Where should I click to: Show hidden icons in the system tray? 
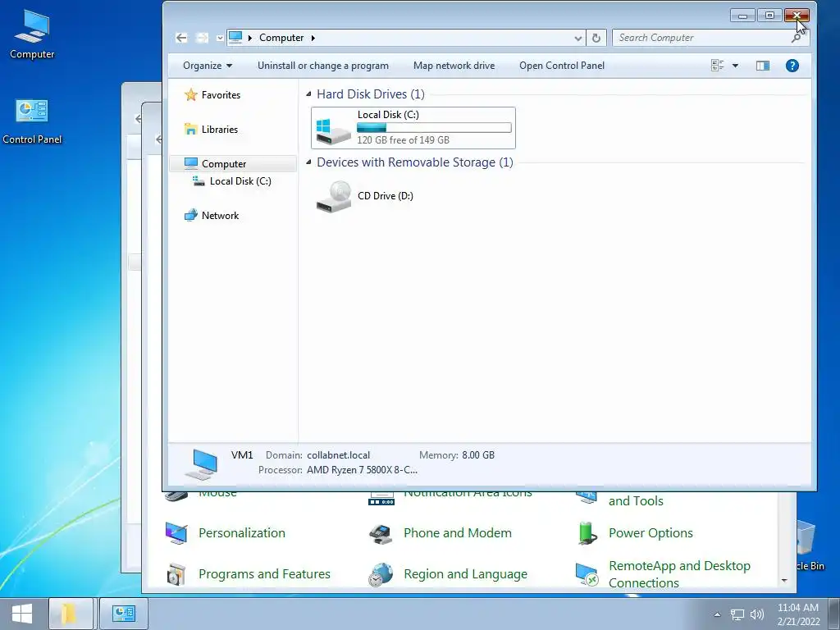point(717,614)
